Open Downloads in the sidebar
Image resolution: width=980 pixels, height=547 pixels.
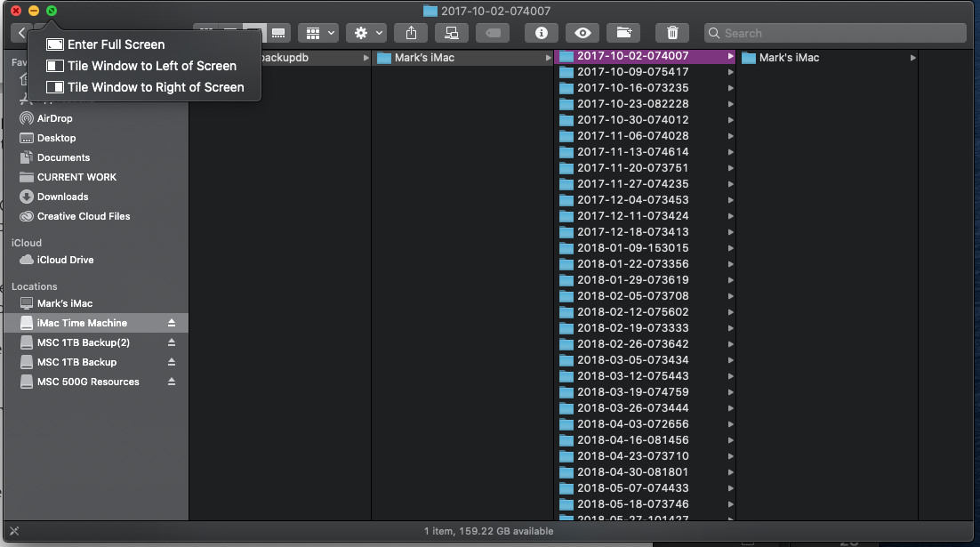point(62,197)
